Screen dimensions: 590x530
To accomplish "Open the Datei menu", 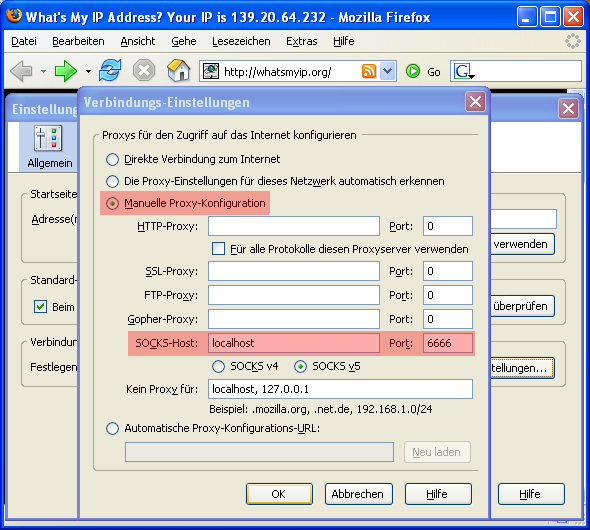I will pyautogui.click(x=24, y=41).
